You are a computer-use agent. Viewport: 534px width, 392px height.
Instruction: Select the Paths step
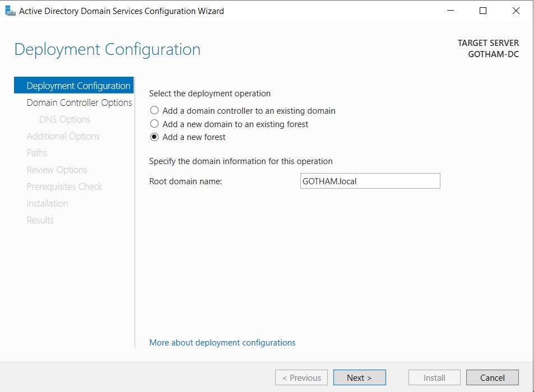(x=37, y=153)
